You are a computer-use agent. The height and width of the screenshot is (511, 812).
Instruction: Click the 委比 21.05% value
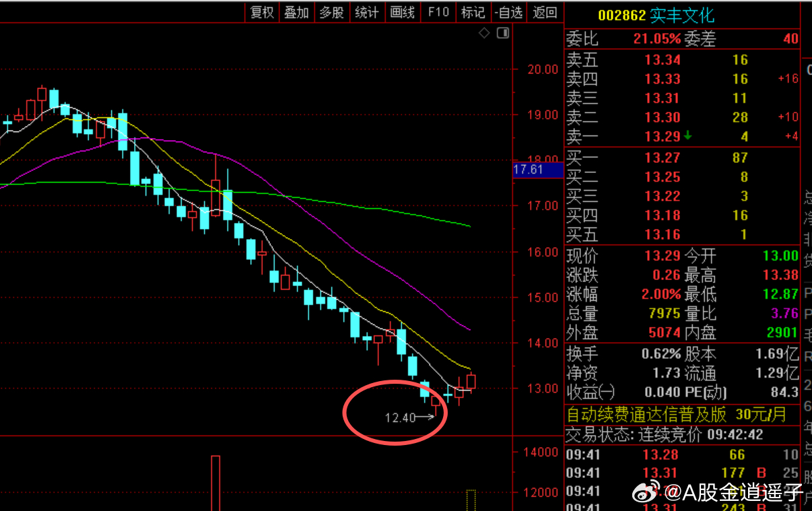[657, 39]
